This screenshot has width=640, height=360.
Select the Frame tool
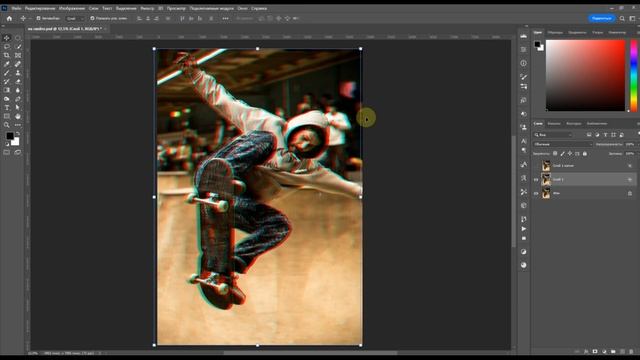point(18,55)
